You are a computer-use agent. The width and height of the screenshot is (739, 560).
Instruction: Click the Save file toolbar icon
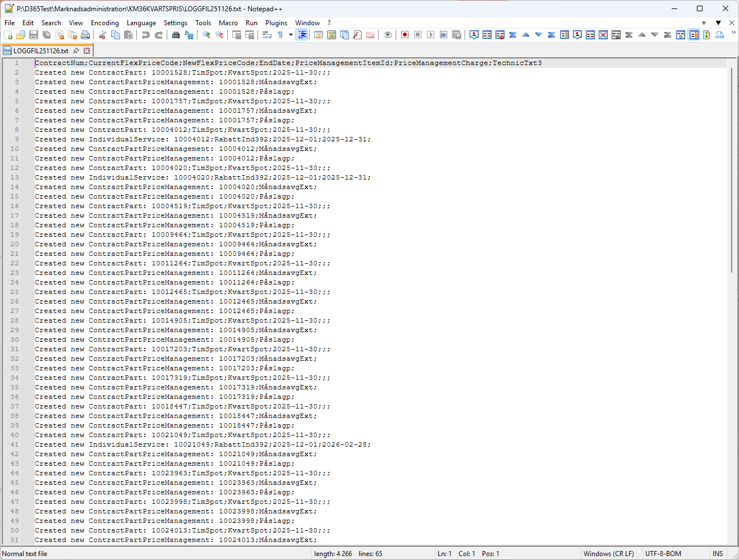point(34,35)
